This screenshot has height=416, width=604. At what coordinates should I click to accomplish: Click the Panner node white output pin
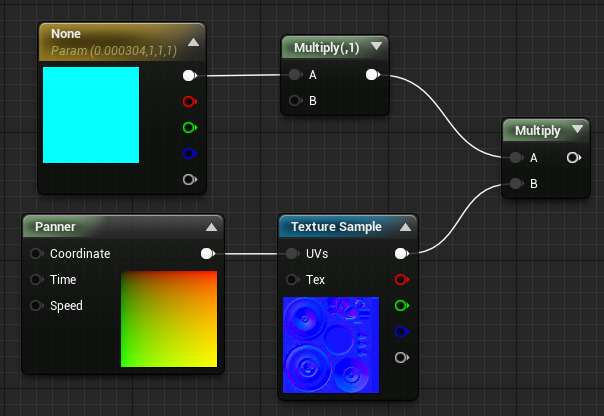click(x=207, y=254)
